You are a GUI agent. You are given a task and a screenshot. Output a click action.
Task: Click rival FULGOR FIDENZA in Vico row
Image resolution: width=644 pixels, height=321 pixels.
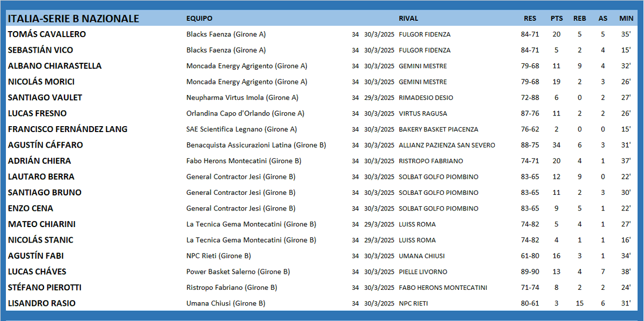(x=425, y=50)
